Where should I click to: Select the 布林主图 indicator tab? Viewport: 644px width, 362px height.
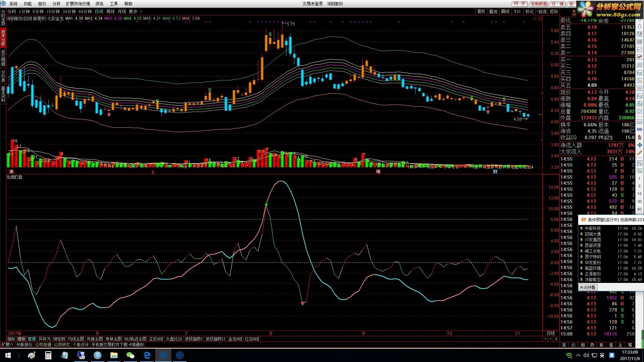pos(113,339)
